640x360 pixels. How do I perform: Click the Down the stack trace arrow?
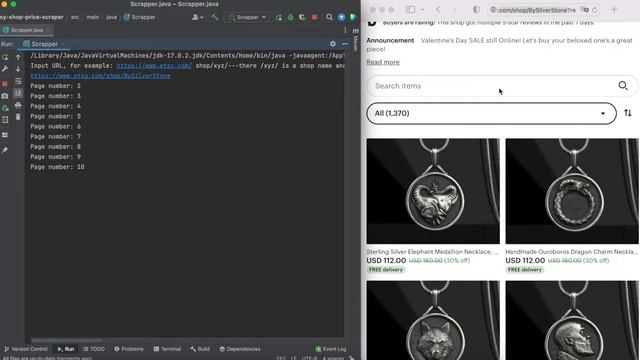pyautogui.click(x=18, y=69)
